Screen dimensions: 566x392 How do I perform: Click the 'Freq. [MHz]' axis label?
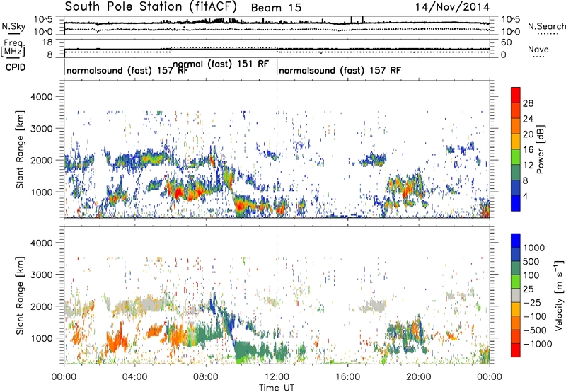point(13,48)
